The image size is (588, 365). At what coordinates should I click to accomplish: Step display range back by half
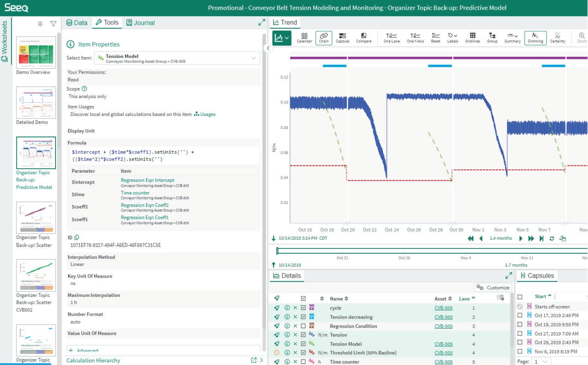tap(481, 239)
